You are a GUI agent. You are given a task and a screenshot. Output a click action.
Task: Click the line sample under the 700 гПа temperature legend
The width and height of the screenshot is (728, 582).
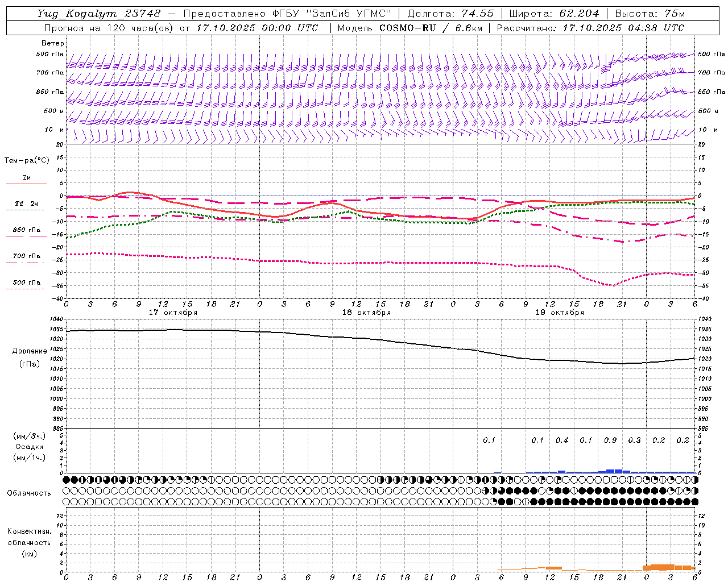click(x=25, y=263)
